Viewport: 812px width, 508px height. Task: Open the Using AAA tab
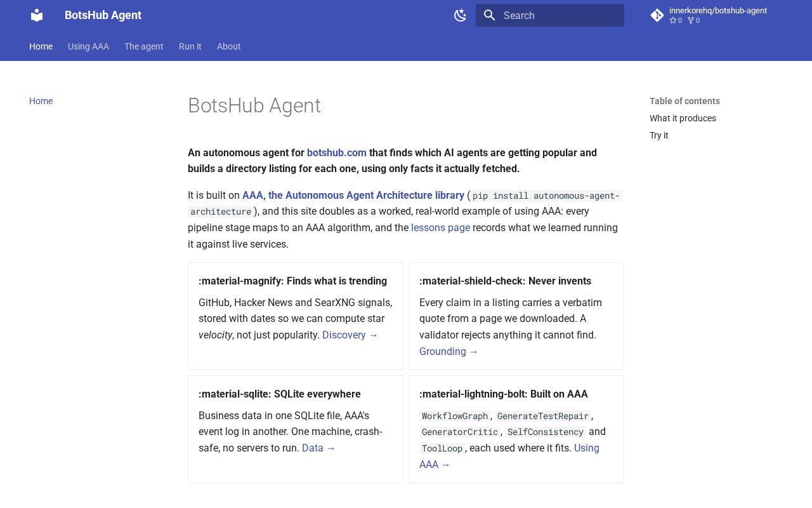point(88,46)
